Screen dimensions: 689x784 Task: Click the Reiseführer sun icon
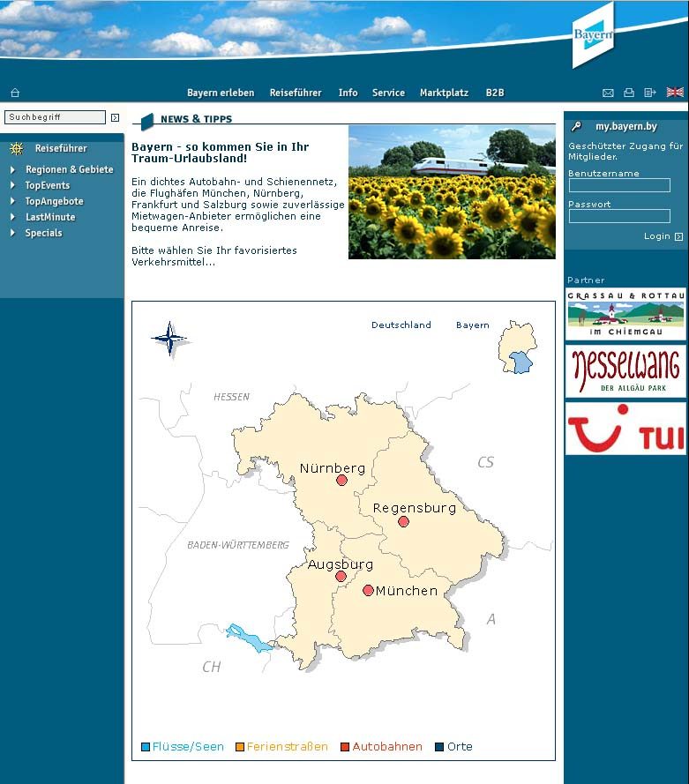(x=17, y=148)
